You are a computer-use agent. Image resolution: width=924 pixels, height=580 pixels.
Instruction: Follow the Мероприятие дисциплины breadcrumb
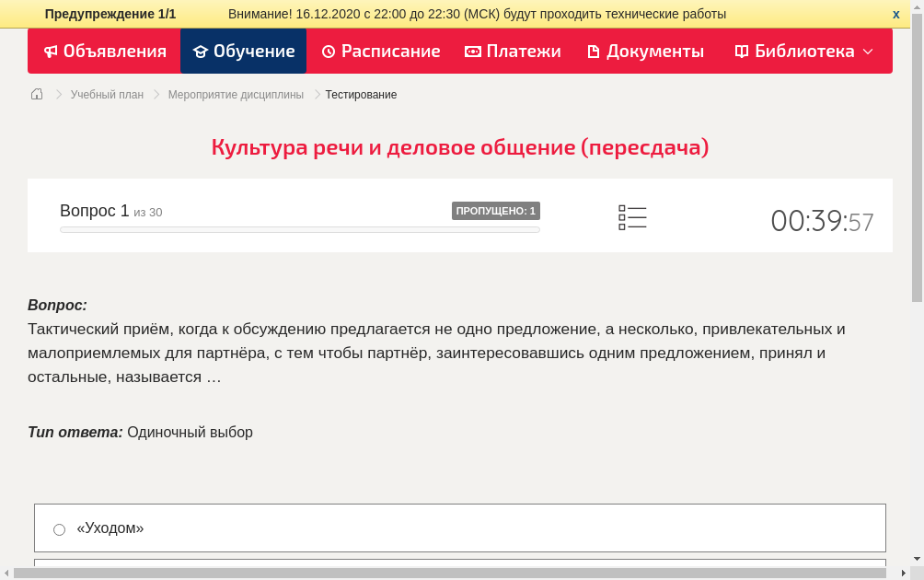236,94
